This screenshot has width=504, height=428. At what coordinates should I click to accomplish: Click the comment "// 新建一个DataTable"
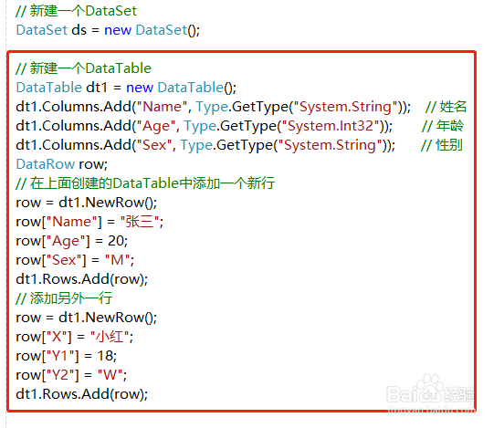(x=84, y=68)
